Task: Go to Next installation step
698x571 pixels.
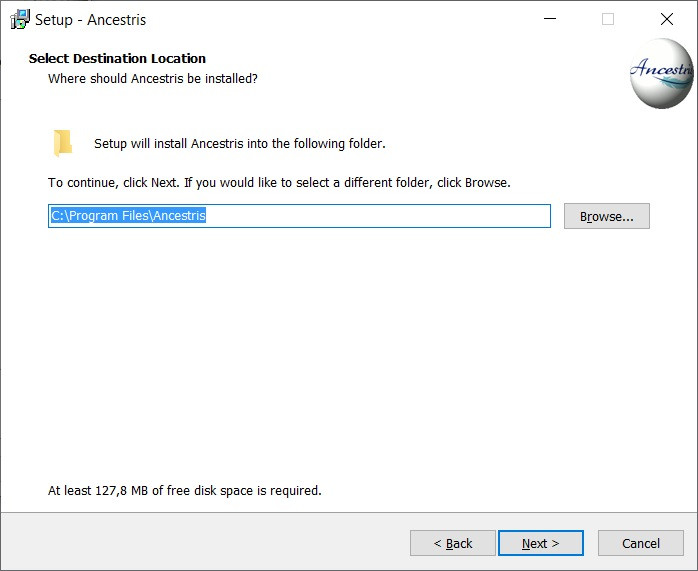Action: (540, 543)
